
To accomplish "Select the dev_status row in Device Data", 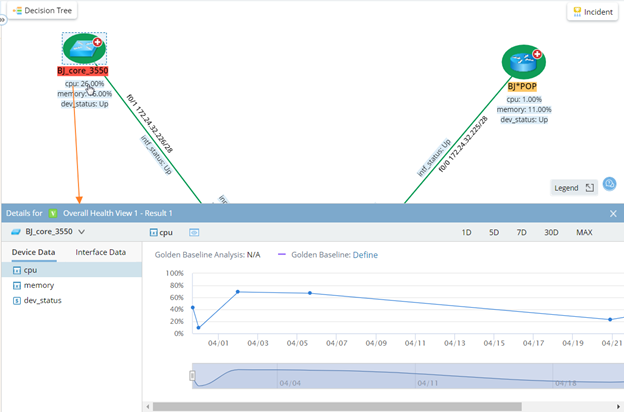I will click(72, 301).
